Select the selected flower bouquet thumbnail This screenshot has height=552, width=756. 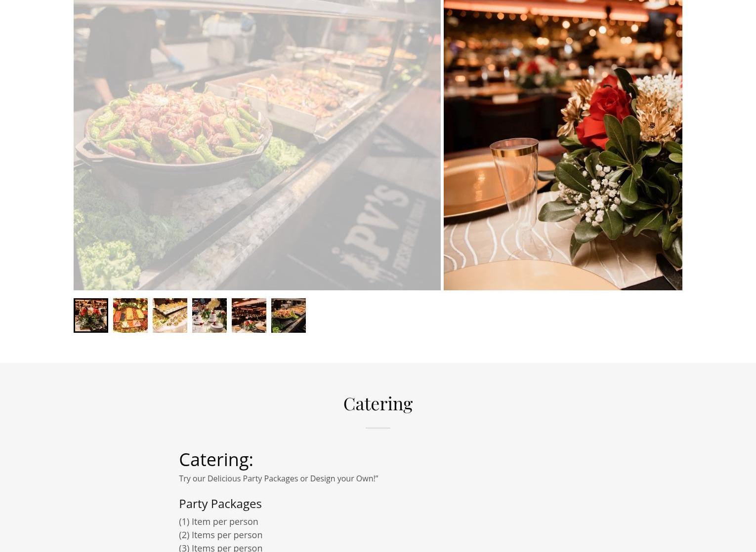(91, 315)
